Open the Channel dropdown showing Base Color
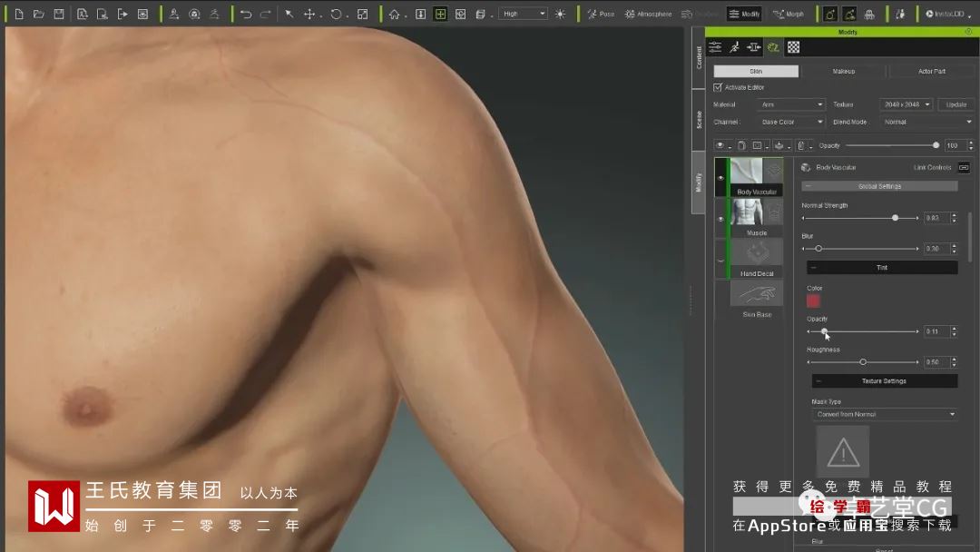Screen dimensions: 980x552 (791, 122)
